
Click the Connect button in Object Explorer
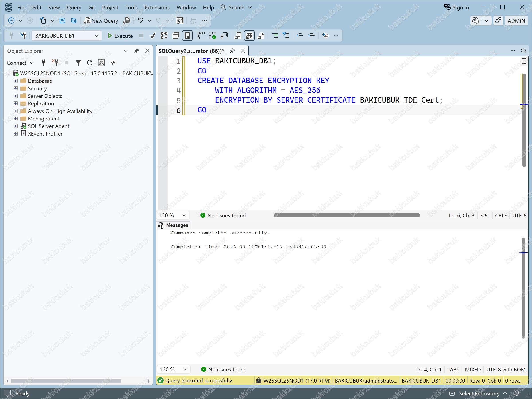click(20, 63)
